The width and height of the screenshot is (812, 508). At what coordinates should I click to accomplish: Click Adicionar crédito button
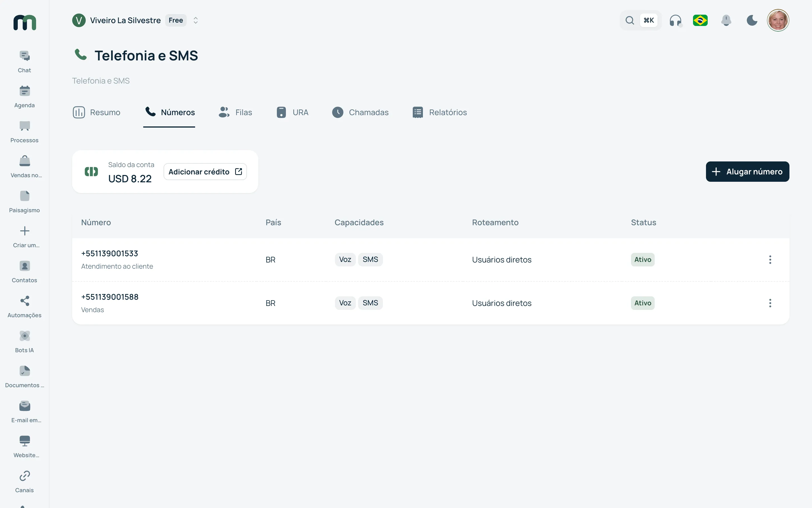(205, 172)
